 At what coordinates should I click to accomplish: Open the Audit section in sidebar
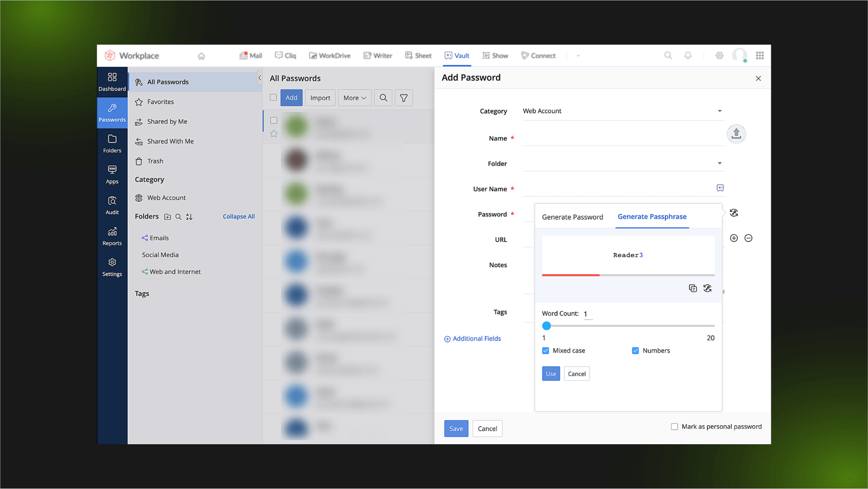tap(112, 205)
